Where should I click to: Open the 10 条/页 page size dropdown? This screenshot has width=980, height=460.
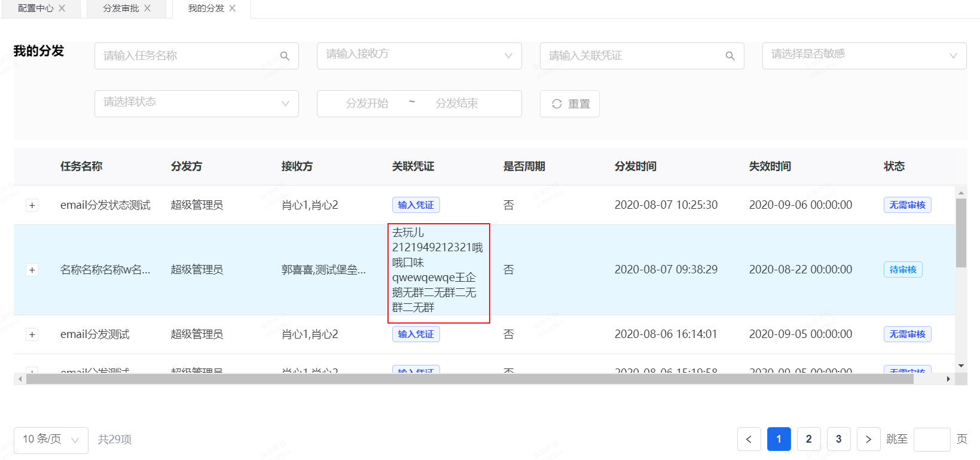pos(51,440)
